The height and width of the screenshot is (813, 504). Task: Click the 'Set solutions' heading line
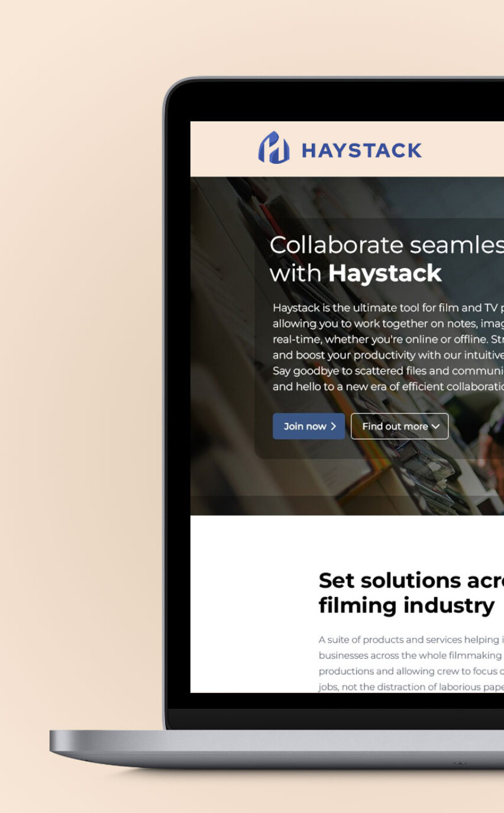point(411,580)
